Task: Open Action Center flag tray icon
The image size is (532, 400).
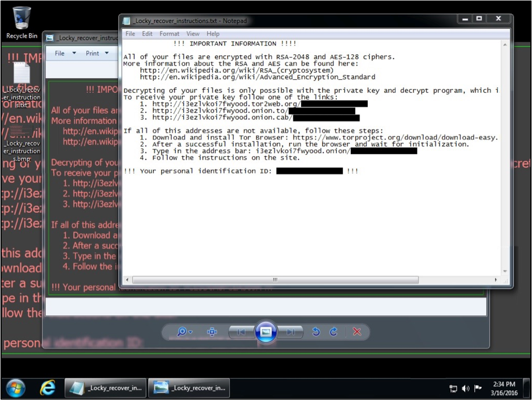Action: click(478, 388)
